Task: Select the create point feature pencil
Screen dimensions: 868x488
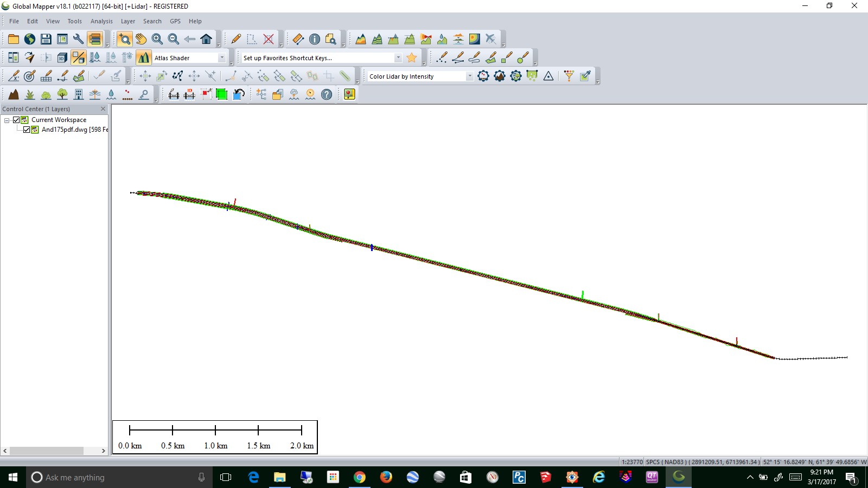Action: pos(442,57)
